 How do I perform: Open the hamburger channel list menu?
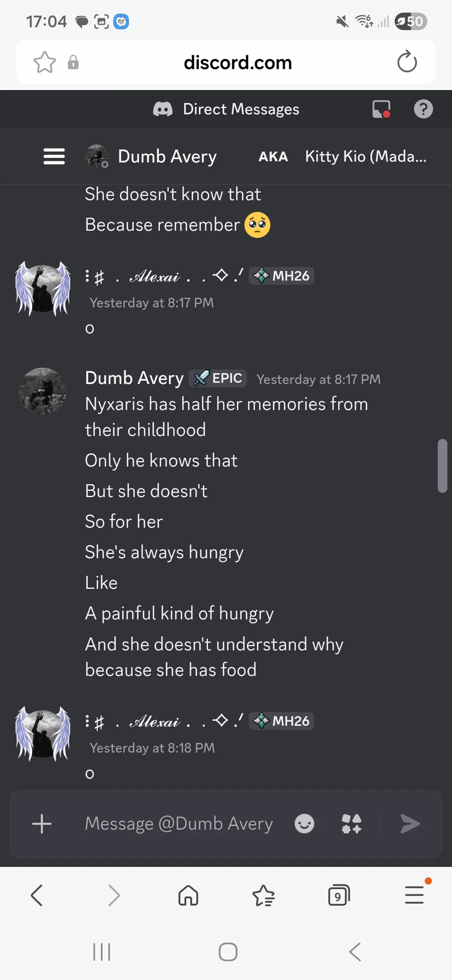tap(54, 156)
